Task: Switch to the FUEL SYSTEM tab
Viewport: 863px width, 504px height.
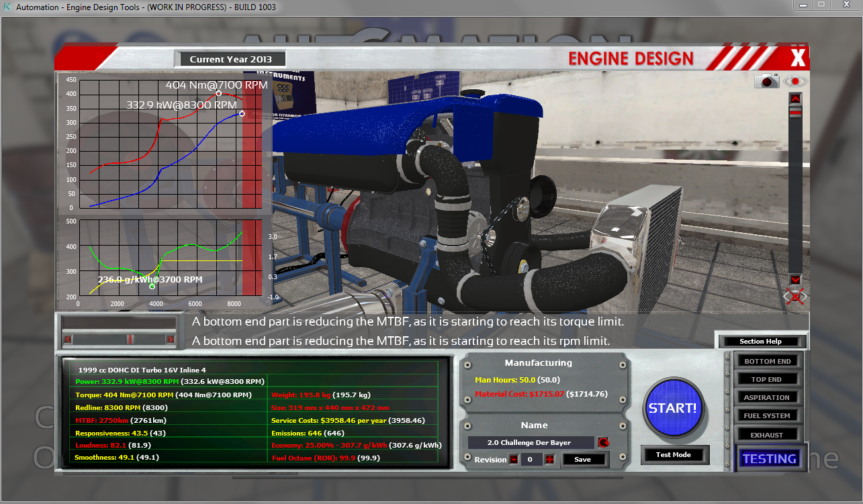Action: 767,415
